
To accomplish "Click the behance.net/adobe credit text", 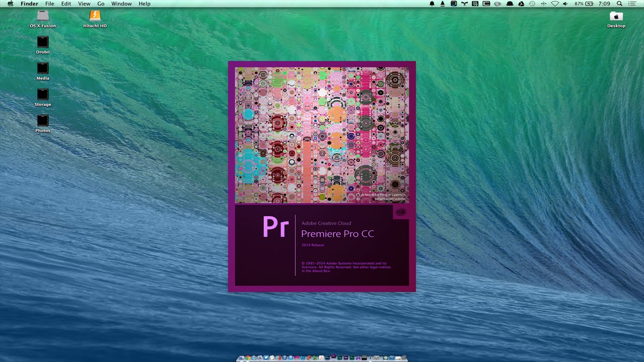I will [x=389, y=199].
